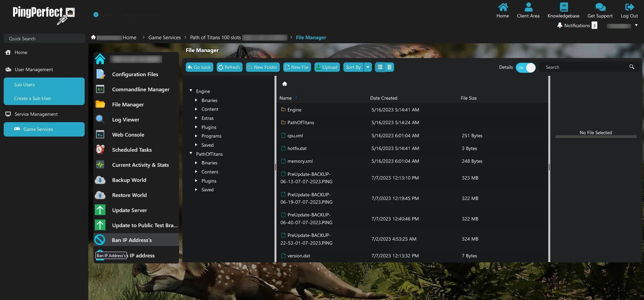Click the Log Out icon
The width and height of the screenshot is (644, 300).
point(629,7)
